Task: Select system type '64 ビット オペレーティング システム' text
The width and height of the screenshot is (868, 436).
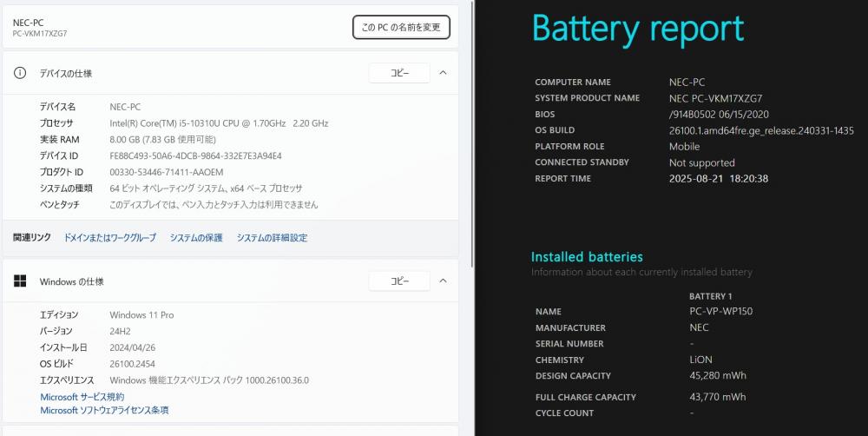Action: (x=168, y=188)
